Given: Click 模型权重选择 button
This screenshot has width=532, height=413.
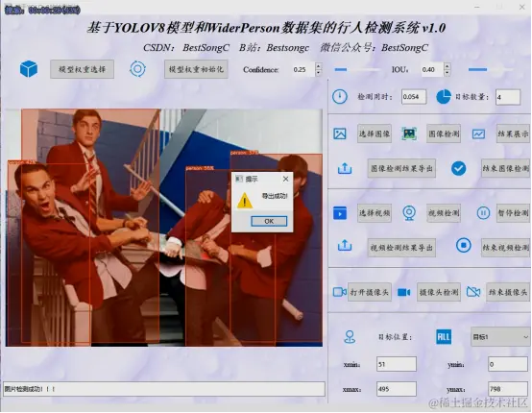Looking at the screenshot, I should pyautogui.click(x=83, y=69).
